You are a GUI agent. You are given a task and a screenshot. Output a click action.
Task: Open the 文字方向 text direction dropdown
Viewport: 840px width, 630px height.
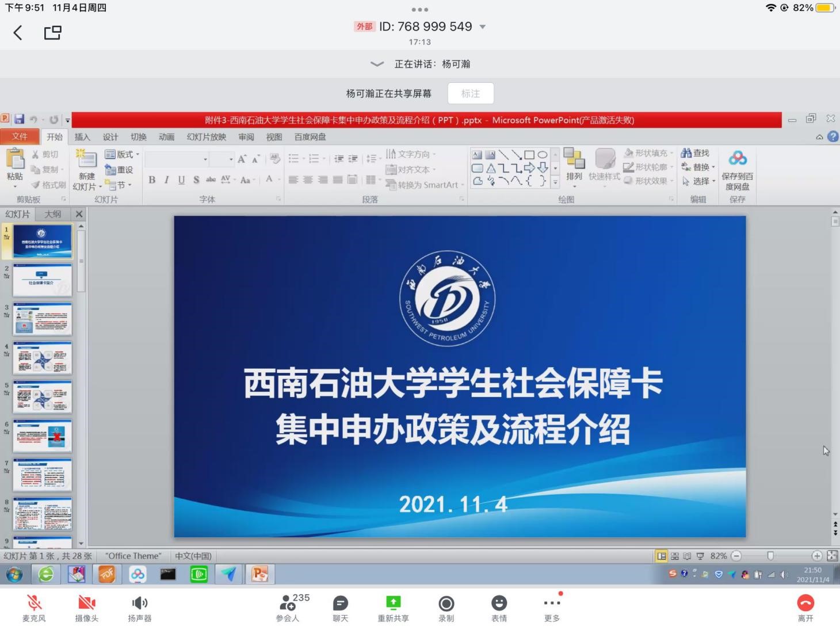pos(411,154)
